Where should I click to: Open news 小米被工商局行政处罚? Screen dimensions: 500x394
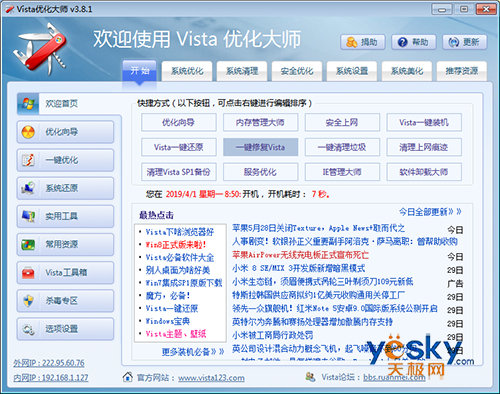pyautogui.click(x=272, y=335)
